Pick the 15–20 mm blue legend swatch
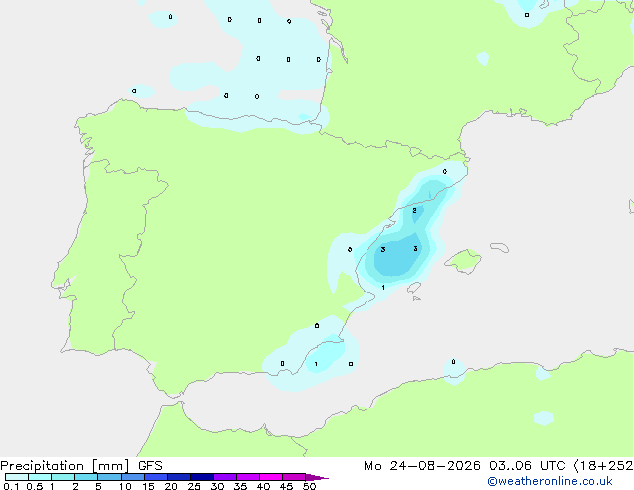Screen dimensions: 634x490 coord(156,477)
